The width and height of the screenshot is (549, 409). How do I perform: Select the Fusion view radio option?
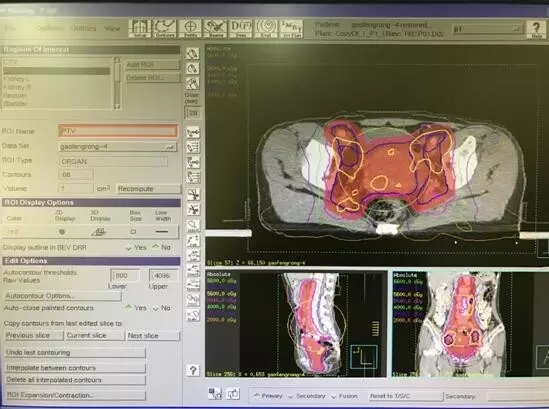(x=345, y=396)
